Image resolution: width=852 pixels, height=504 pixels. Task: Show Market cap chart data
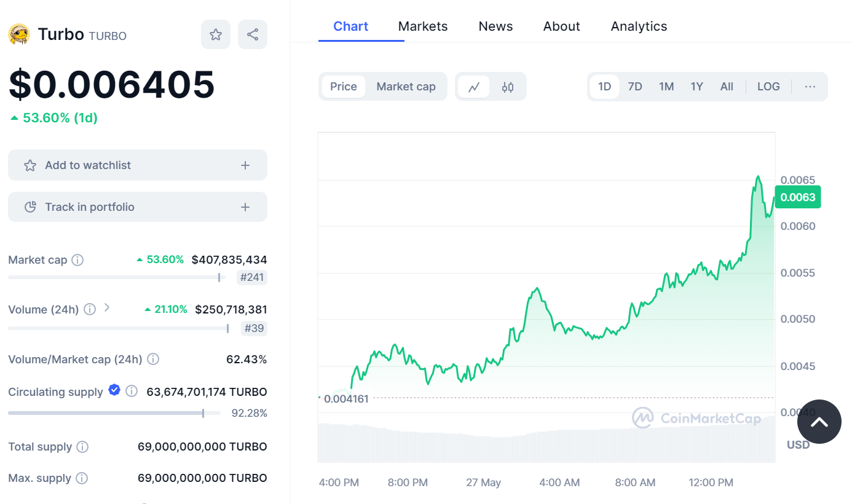pyautogui.click(x=406, y=87)
